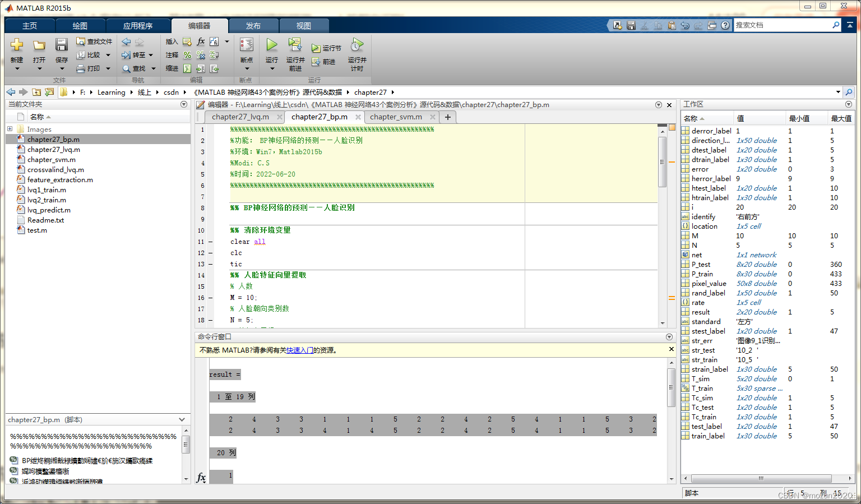Switch to the Publish (发布) ribbon tab
Screen dimensions: 861x504
(253, 26)
